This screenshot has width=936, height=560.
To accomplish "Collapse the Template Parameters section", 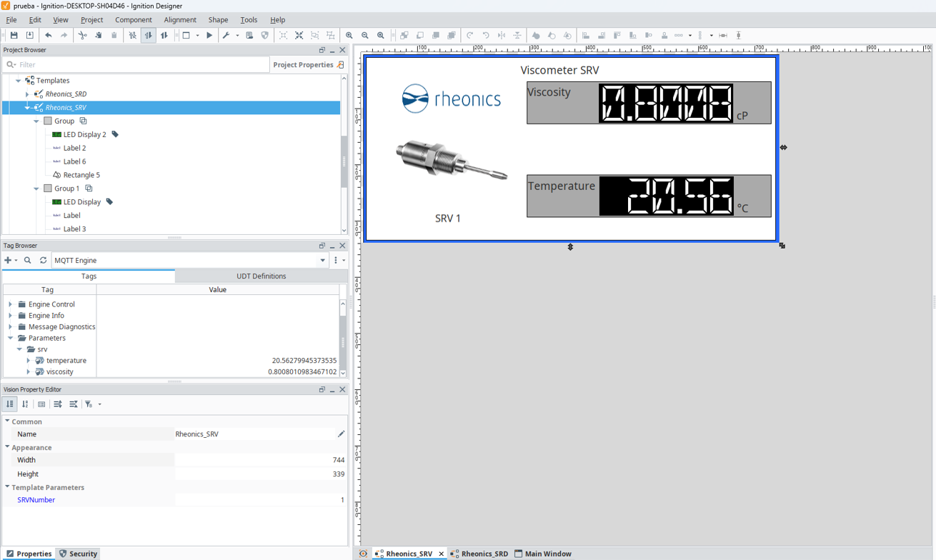I will tap(7, 487).
